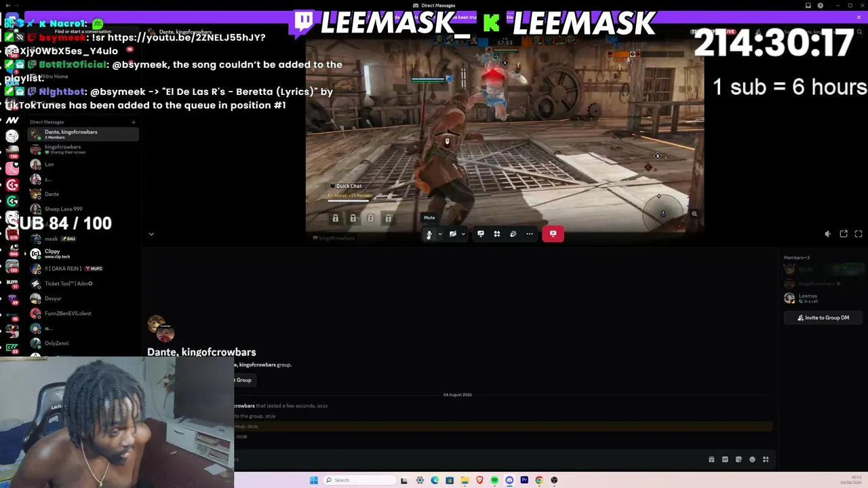Open Spotify from taskbar
The width and height of the screenshot is (868, 488).
[494, 481]
